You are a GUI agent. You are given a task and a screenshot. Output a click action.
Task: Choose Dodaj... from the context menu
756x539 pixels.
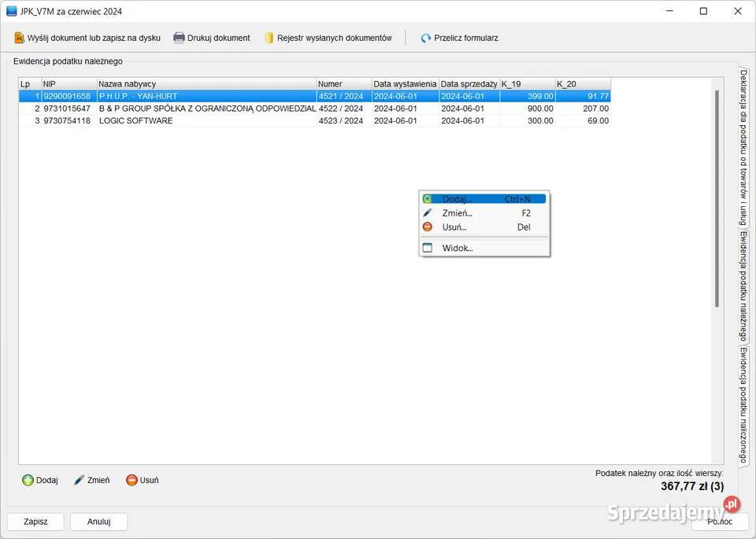pyautogui.click(x=457, y=199)
